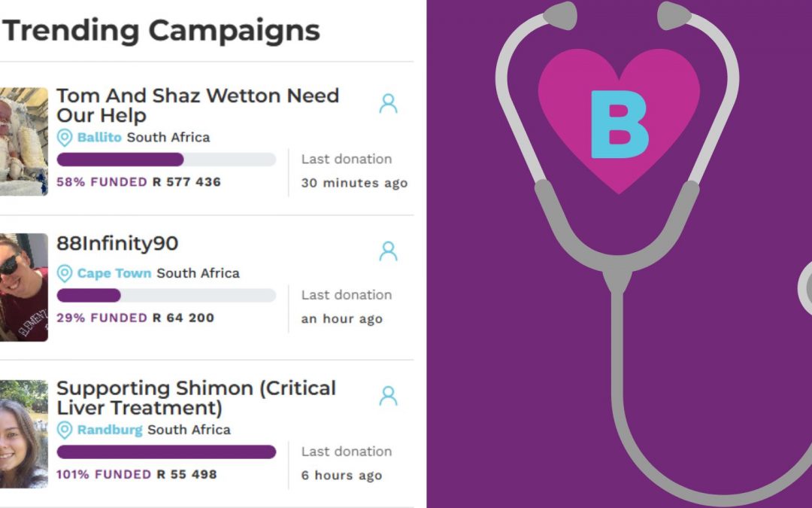The height and width of the screenshot is (508, 812).
Task: Click the user icon next to 88Infinity90
Action: point(388,251)
